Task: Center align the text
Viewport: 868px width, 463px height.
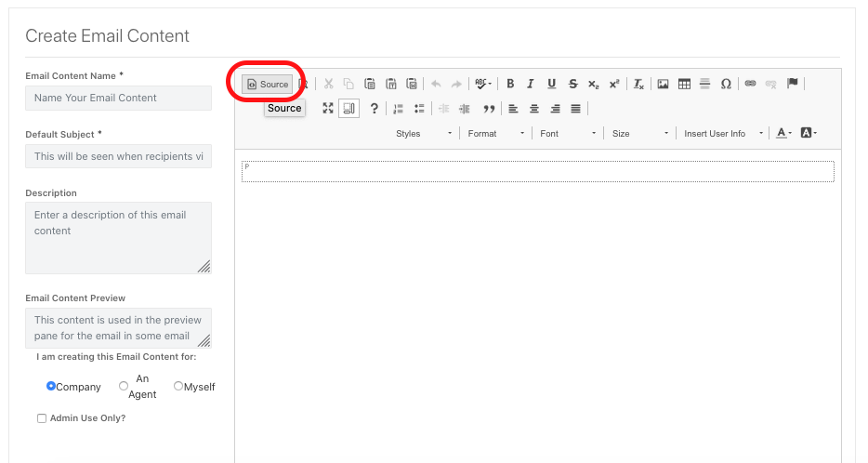Action: 534,109
